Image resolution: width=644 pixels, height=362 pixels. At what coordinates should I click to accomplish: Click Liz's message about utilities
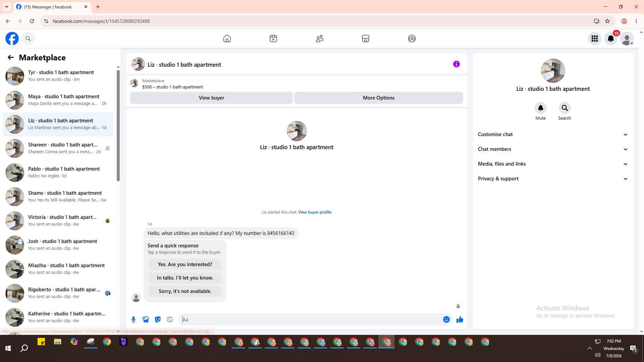[221, 233]
